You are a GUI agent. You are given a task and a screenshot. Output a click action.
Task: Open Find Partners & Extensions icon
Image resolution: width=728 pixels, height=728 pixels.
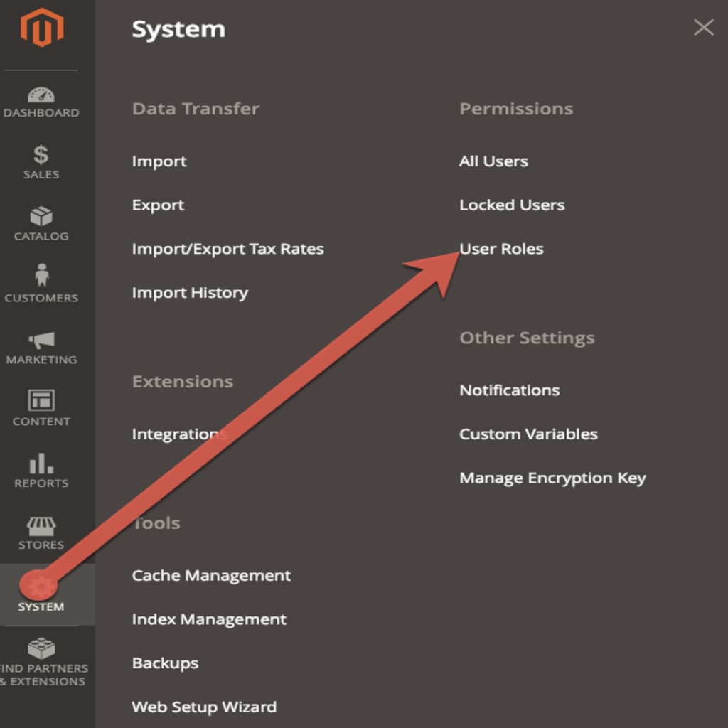(x=41, y=648)
